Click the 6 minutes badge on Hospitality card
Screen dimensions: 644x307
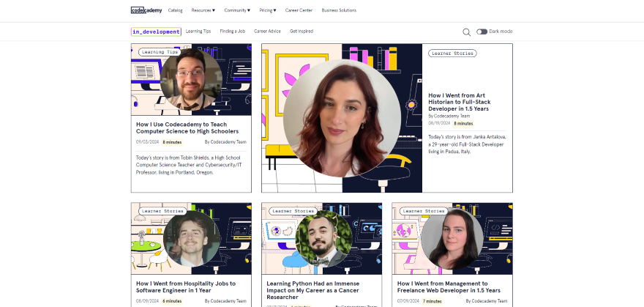pyautogui.click(x=172, y=301)
